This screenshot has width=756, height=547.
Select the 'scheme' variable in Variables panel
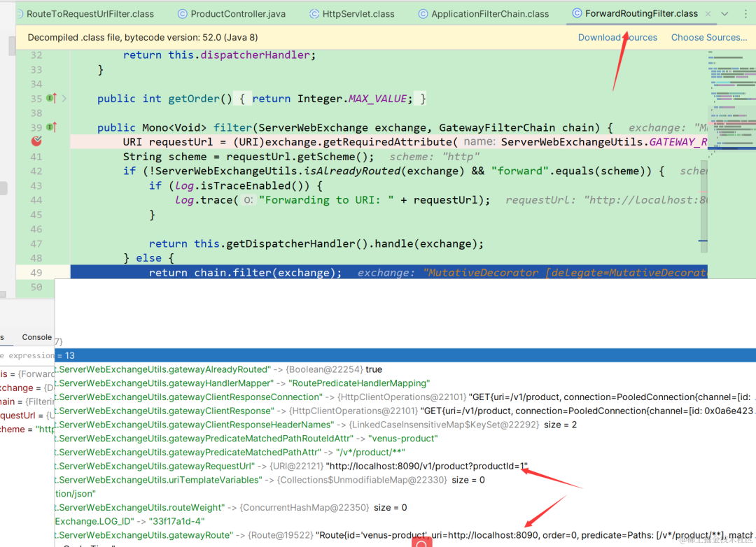point(27,429)
